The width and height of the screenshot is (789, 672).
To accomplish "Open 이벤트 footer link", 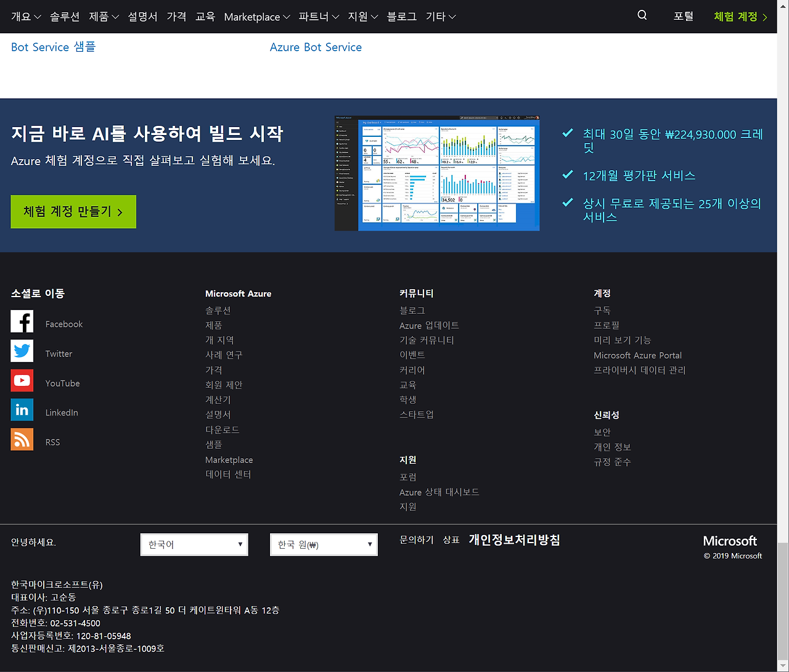I will click(412, 355).
